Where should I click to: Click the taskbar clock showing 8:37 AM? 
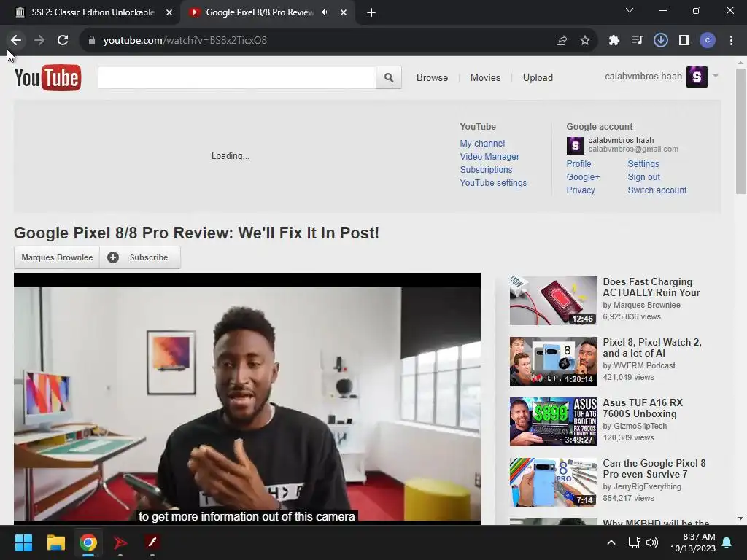click(x=693, y=542)
